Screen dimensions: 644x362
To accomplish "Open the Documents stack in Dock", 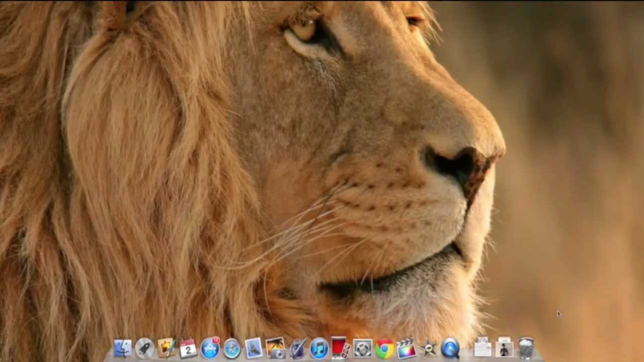I will (482, 347).
